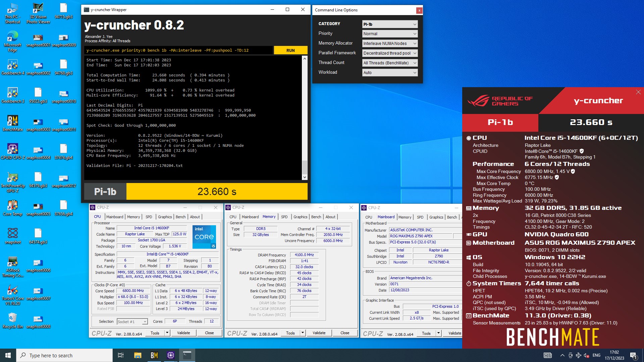Open ASRock Timing Configurator icon

(x=12, y=267)
